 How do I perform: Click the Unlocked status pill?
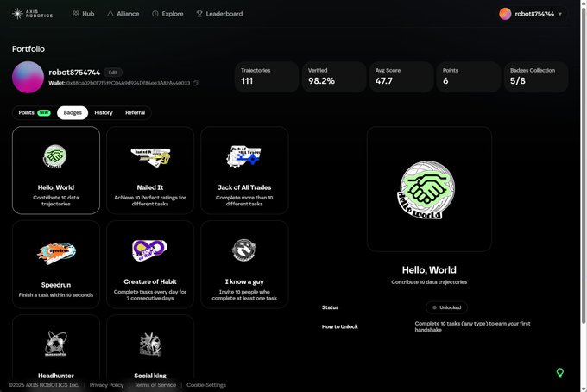[446, 307]
